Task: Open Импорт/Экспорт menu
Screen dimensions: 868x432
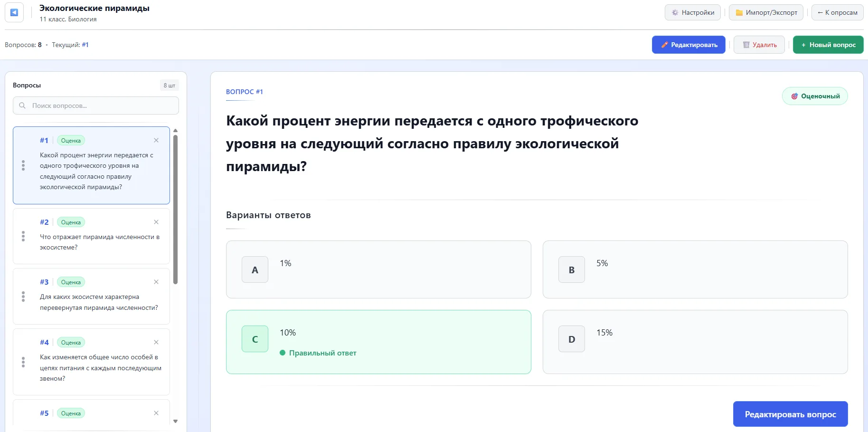Action: (x=766, y=12)
